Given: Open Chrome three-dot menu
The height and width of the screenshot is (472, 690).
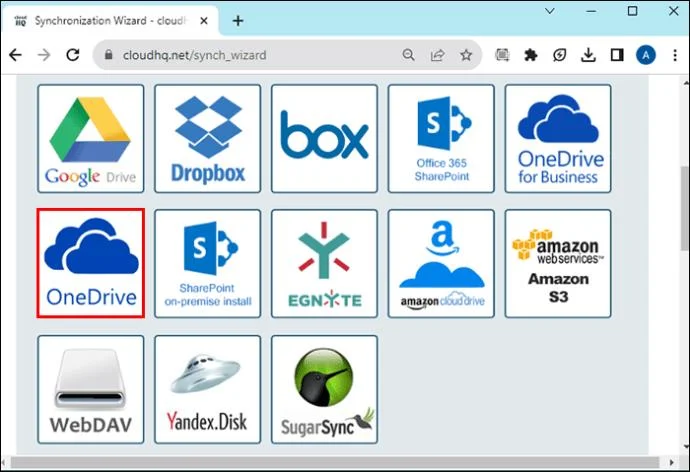Looking at the screenshot, I should (x=675, y=55).
